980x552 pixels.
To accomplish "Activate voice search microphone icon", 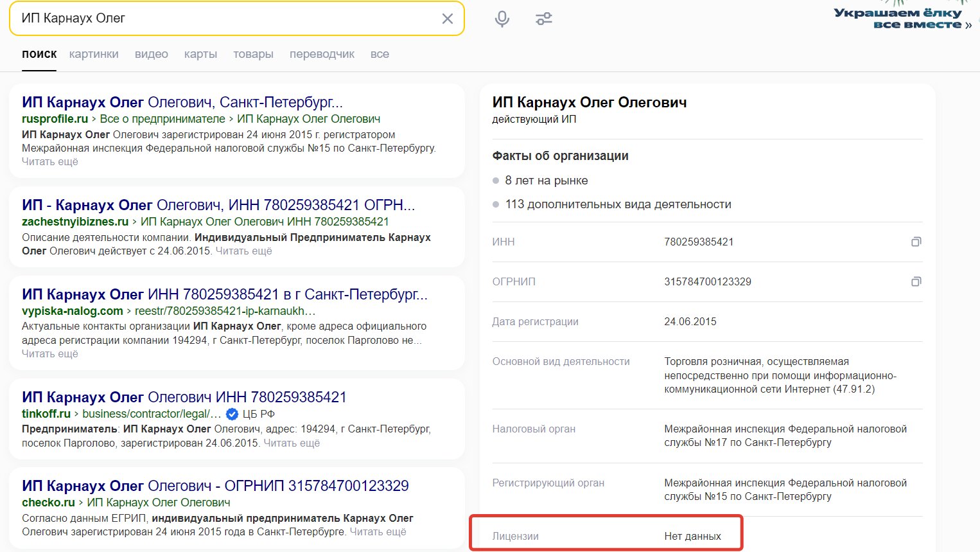I will (x=502, y=19).
